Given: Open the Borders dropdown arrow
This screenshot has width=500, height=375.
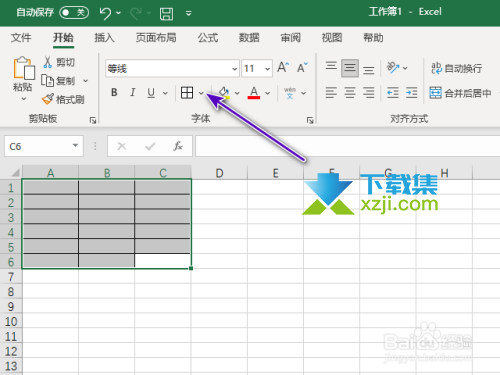Looking at the screenshot, I should point(201,93).
